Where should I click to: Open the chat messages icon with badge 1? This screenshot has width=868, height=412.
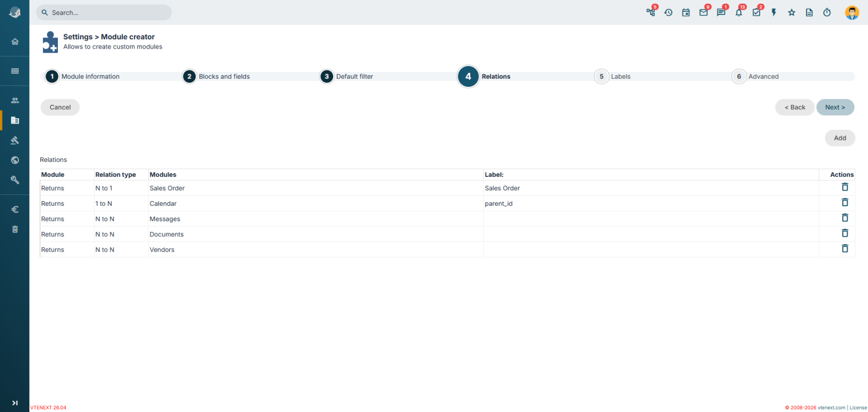(x=721, y=12)
